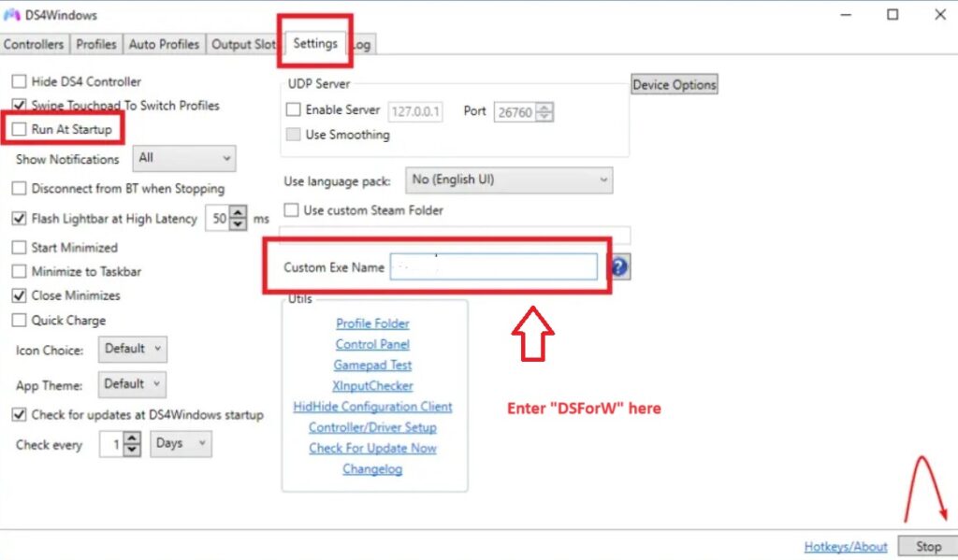Enable Disconnect from BT when Stopping
The height and width of the screenshot is (560, 958).
pyautogui.click(x=20, y=188)
